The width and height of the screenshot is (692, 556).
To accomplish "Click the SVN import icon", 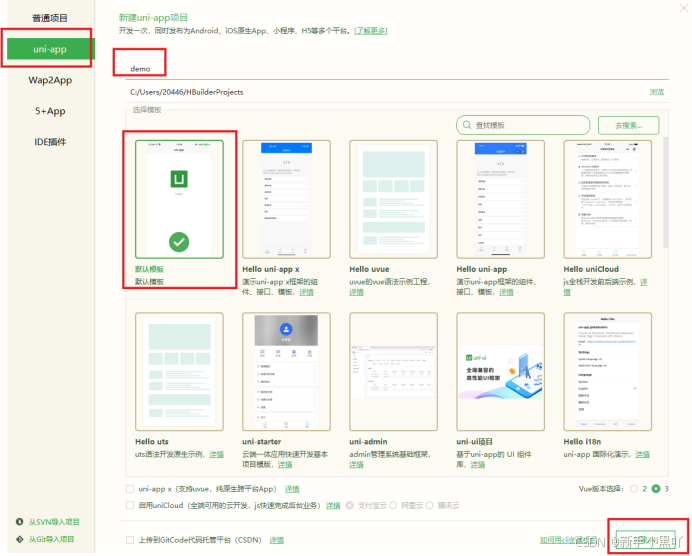I will tap(19, 522).
